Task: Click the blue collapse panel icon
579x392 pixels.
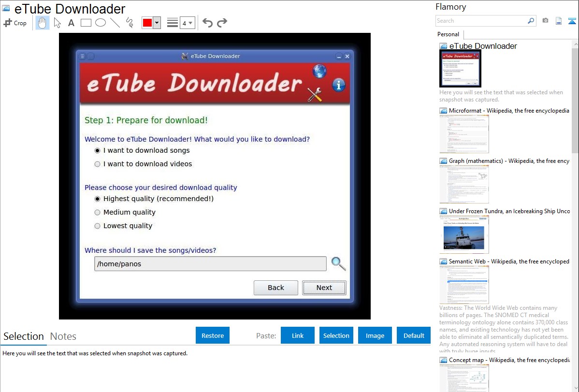Action: pos(572,21)
